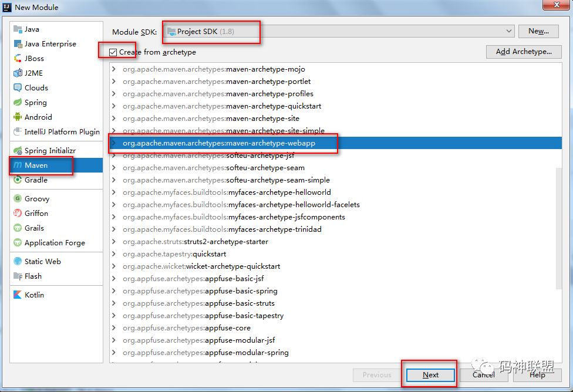Click Add Archetype... button

click(524, 52)
